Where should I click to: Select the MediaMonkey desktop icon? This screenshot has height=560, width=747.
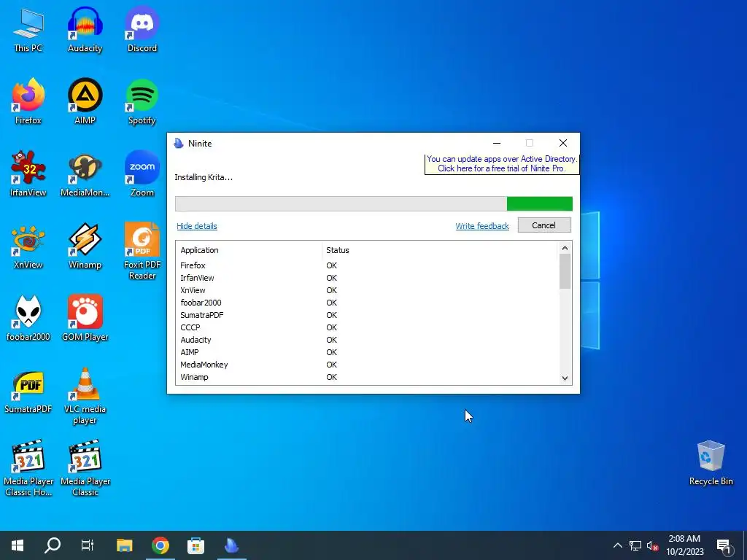[85, 174]
